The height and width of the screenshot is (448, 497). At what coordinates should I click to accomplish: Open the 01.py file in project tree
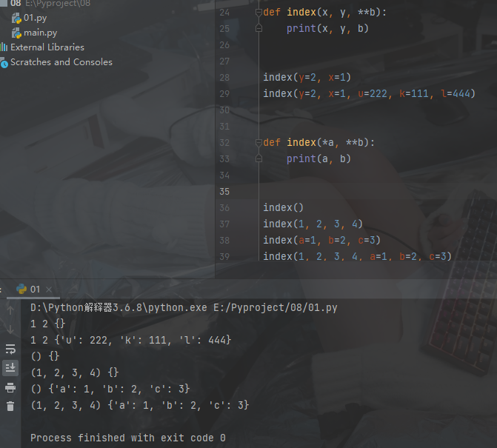[35, 18]
